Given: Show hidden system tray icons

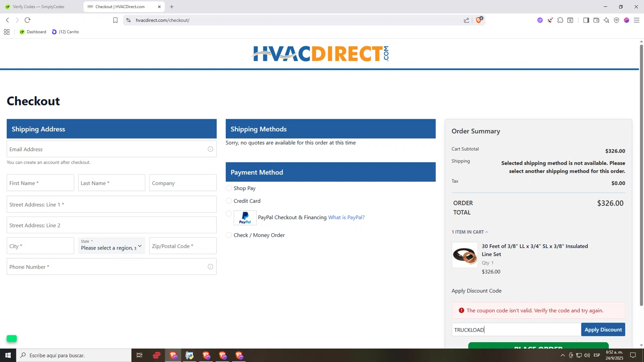Looking at the screenshot, I should (x=562, y=355).
